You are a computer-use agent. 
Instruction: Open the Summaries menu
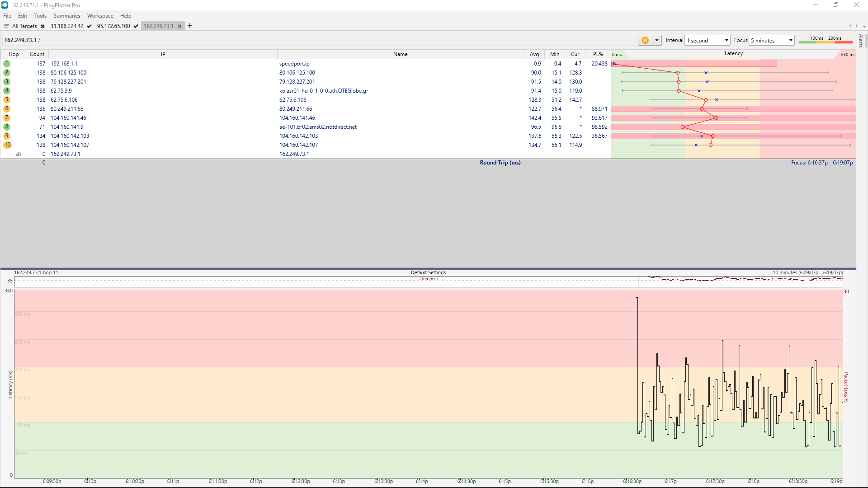pyautogui.click(x=66, y=16)
